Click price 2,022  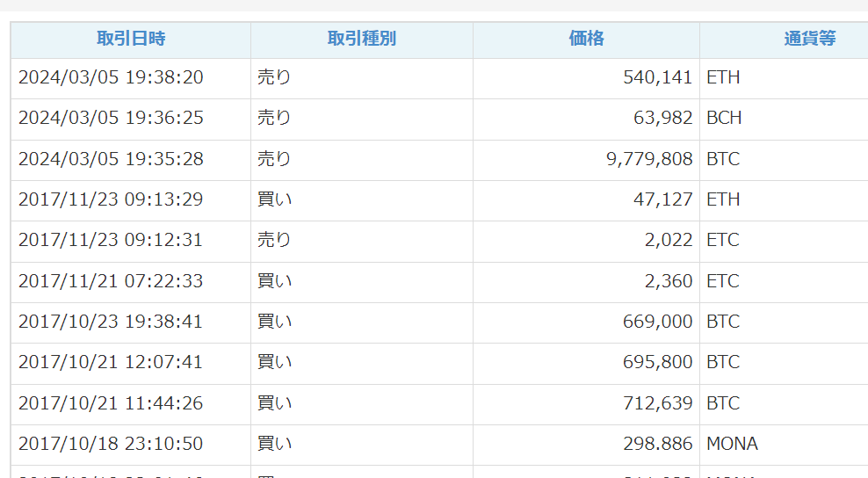(669, 240)
